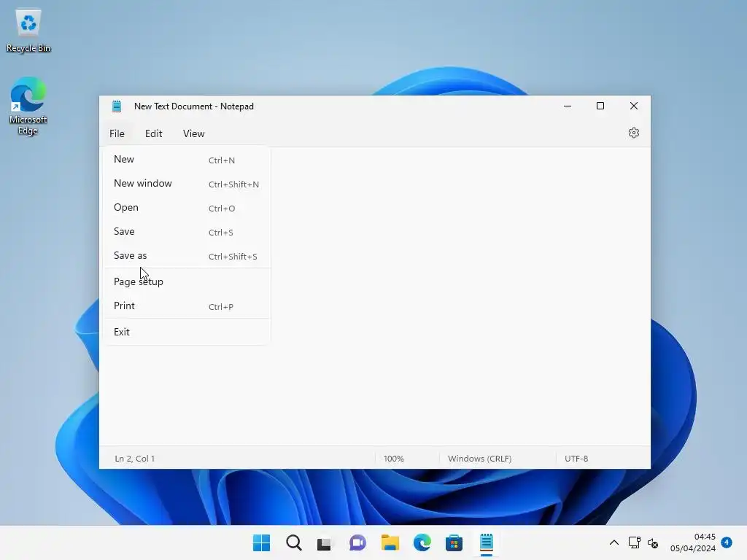Open the Edit menu

tap(153, 134)
